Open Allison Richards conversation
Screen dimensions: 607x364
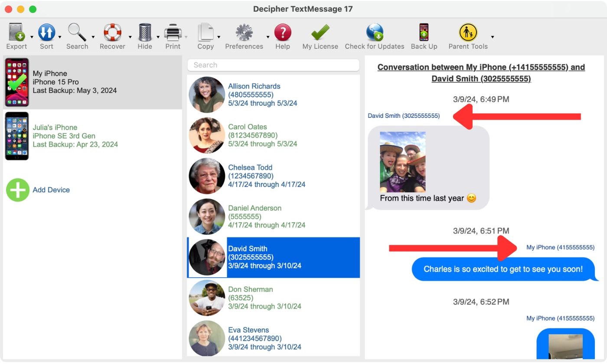pyautogui.click(x=273, y=95)
